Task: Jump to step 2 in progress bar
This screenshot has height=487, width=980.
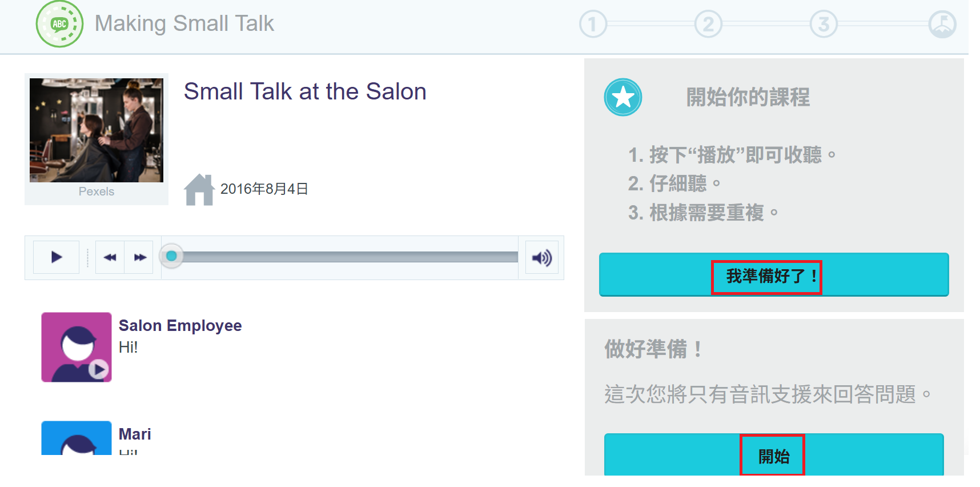Action: coord(708,24)
